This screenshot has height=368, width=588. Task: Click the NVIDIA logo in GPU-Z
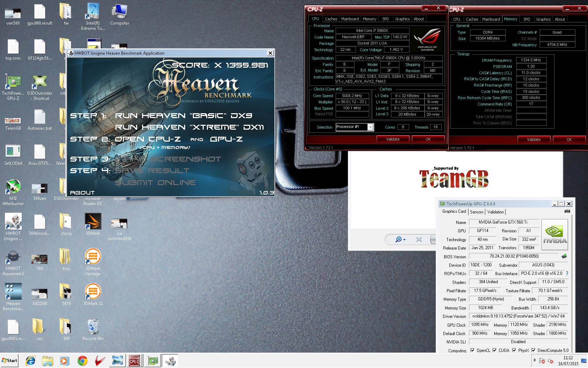click(x=554, y=234)
